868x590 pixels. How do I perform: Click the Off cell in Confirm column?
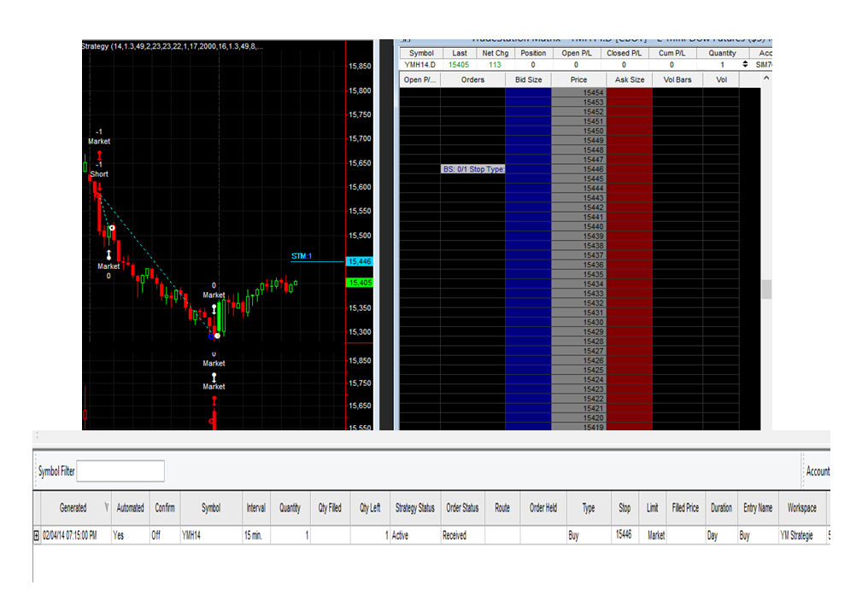165,535
